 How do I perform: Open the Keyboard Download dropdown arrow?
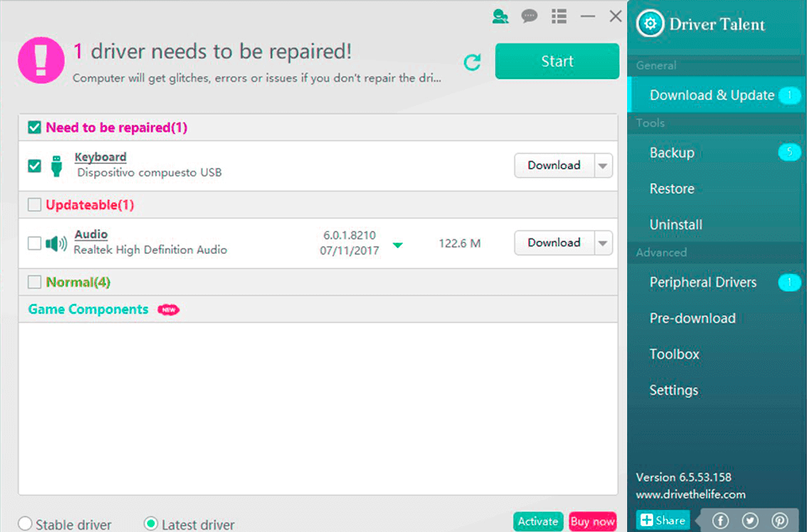(604, 165)
